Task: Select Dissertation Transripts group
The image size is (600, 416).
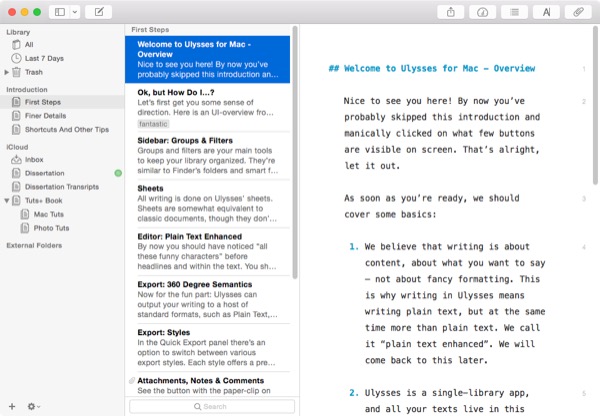Action: coord(62,187)
